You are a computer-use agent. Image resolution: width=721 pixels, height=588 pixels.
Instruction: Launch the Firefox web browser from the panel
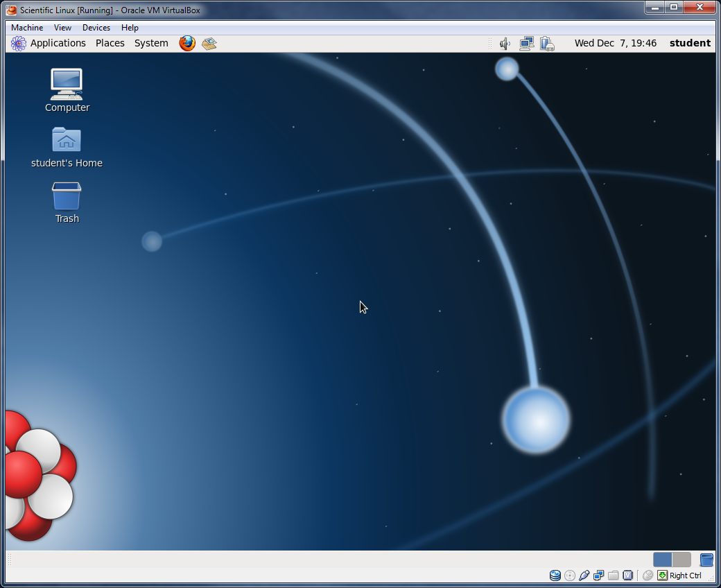coord(187,43)
